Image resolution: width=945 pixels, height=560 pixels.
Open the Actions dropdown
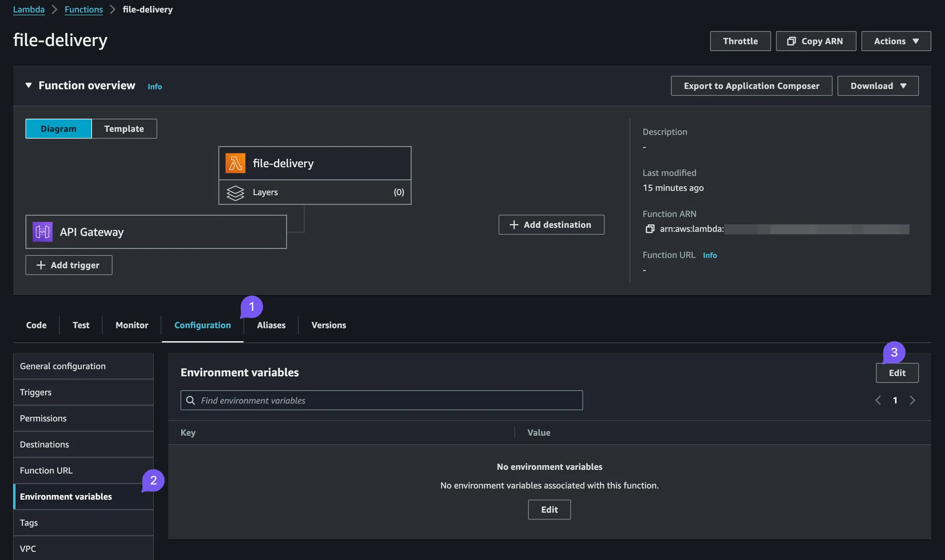pos(896,41)
